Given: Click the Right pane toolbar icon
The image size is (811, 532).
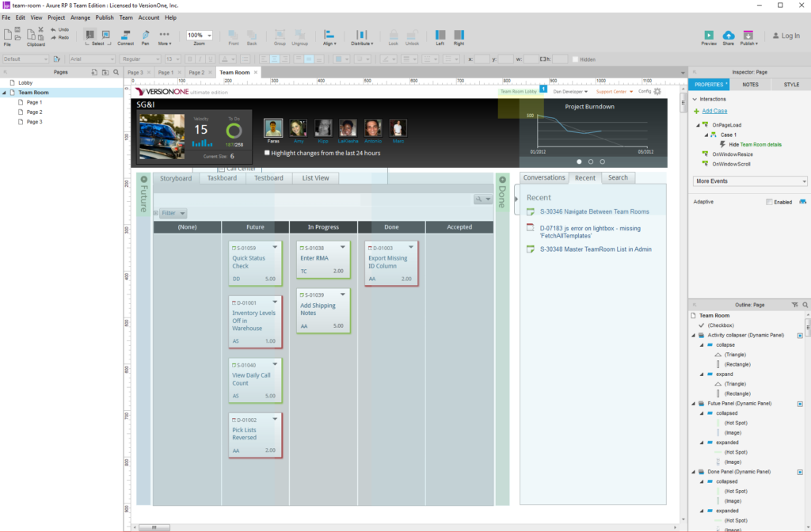Looking at the screenshot, I should [459, 35].
